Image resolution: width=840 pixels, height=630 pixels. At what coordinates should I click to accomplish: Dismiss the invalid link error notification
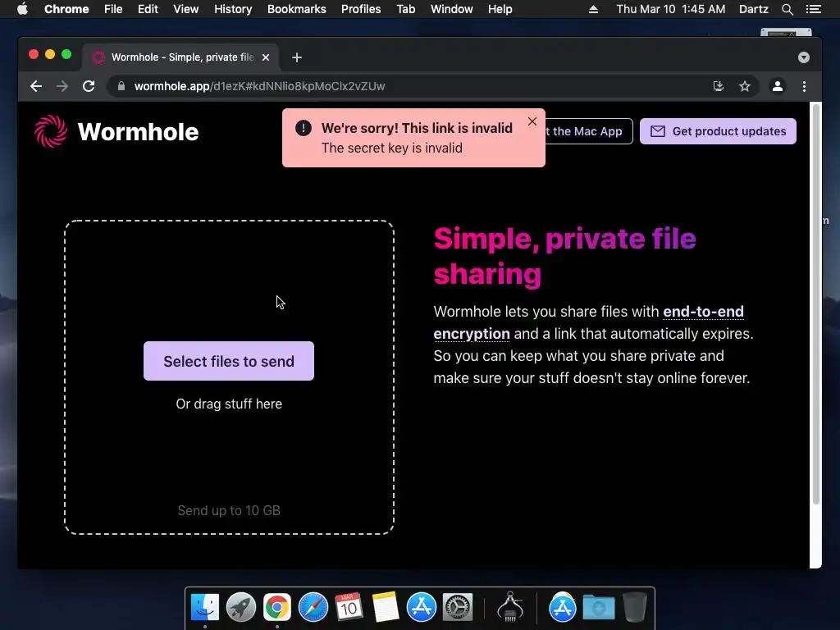tap(532, 121)
